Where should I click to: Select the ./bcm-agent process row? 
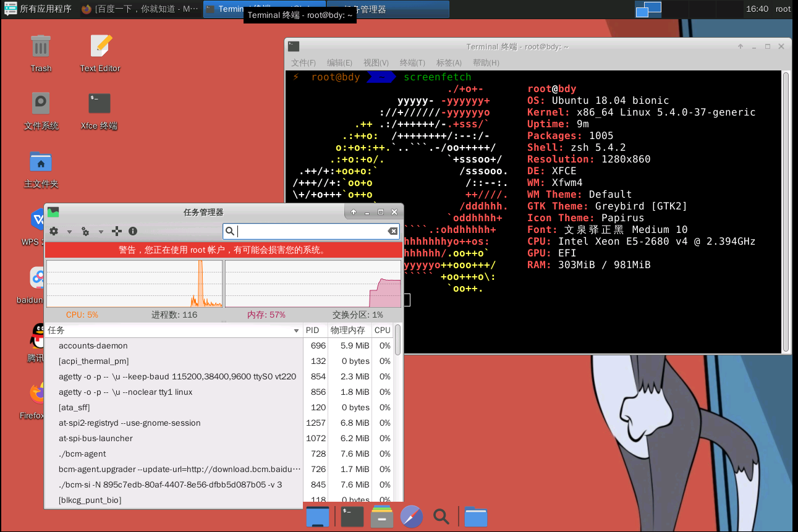coord(219,454)
